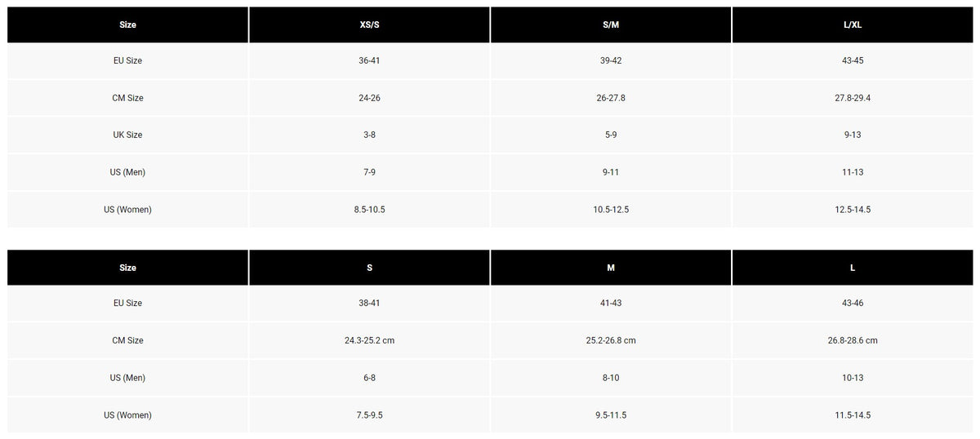Select the 25.2-26.8 cm cell

tap(611, 340)
